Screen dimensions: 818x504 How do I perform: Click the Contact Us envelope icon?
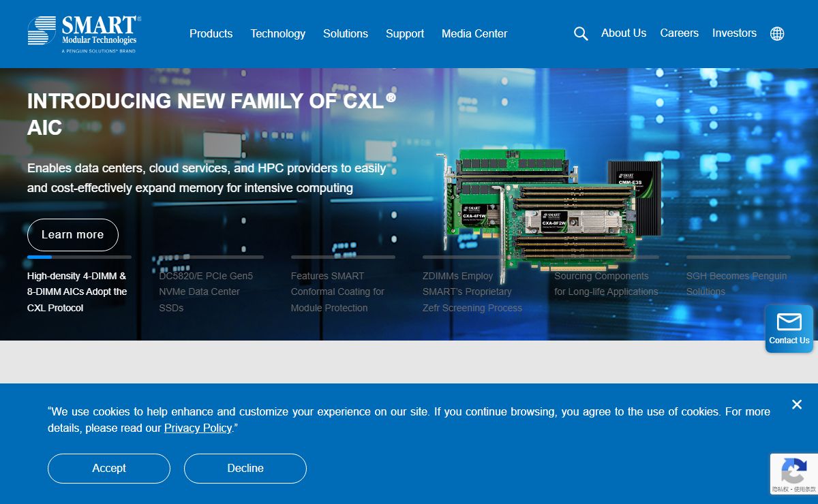pyautogui.click(x=789, y=323)
